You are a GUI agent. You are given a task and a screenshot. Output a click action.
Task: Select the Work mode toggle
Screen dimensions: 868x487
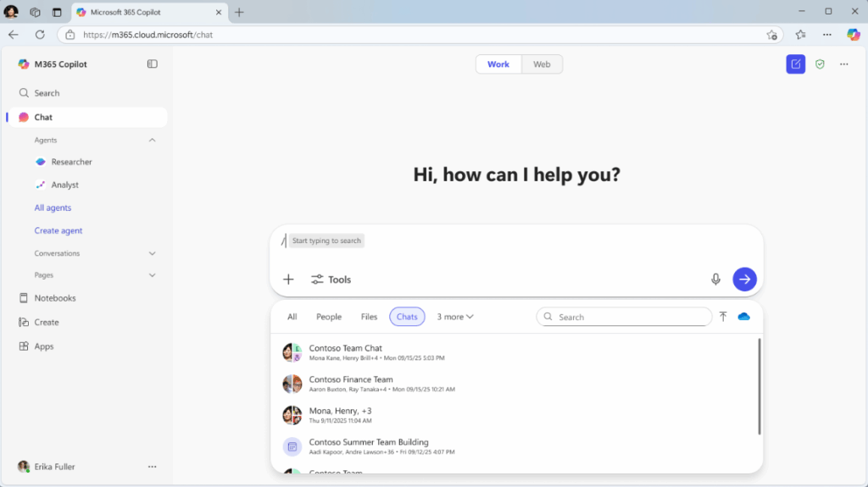(498, 64)
